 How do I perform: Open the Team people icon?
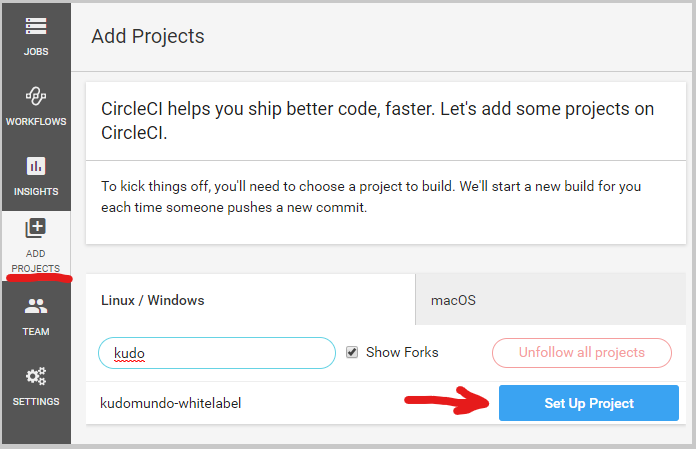[36, 306]
